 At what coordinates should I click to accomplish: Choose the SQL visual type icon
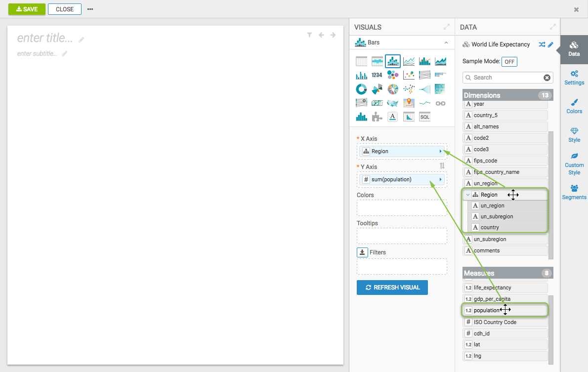pyautogui.click(x=424, y=117)
